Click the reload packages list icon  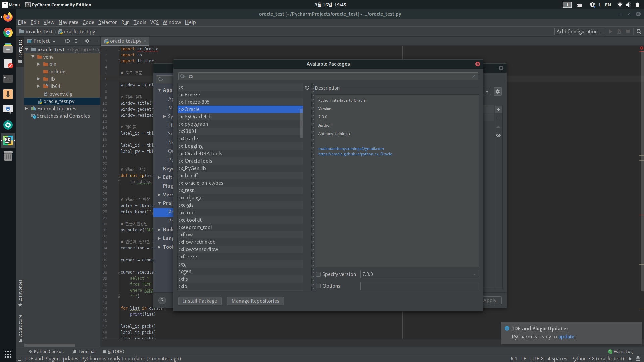pos(307,88)
